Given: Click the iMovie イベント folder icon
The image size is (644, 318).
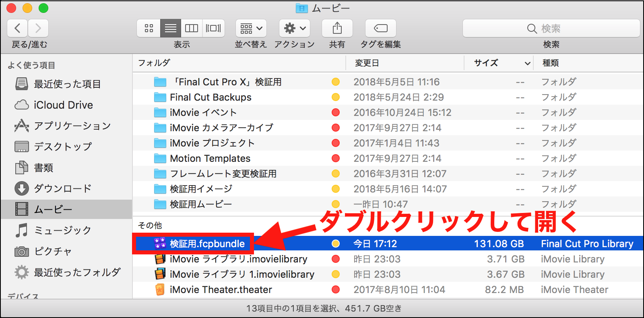Looking at the screenshot, I should click(160, 112).
